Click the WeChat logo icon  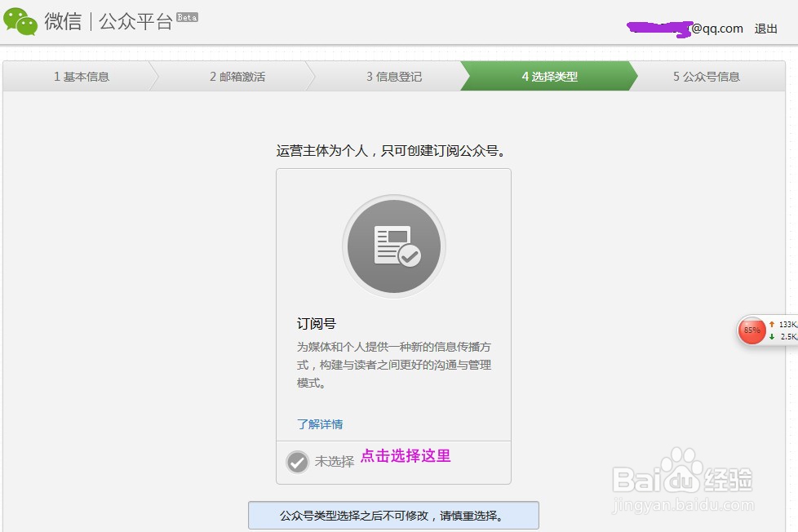[20, 21]
